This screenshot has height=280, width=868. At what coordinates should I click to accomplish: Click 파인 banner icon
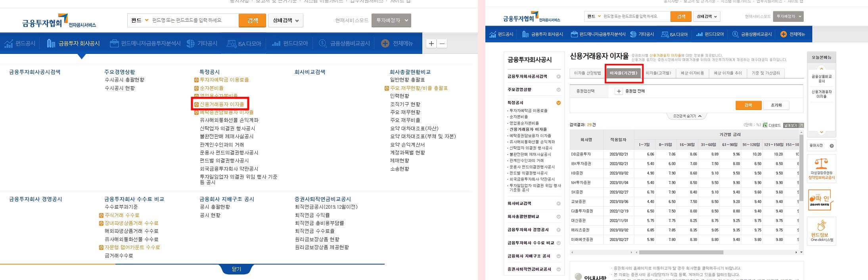point(821,200)
